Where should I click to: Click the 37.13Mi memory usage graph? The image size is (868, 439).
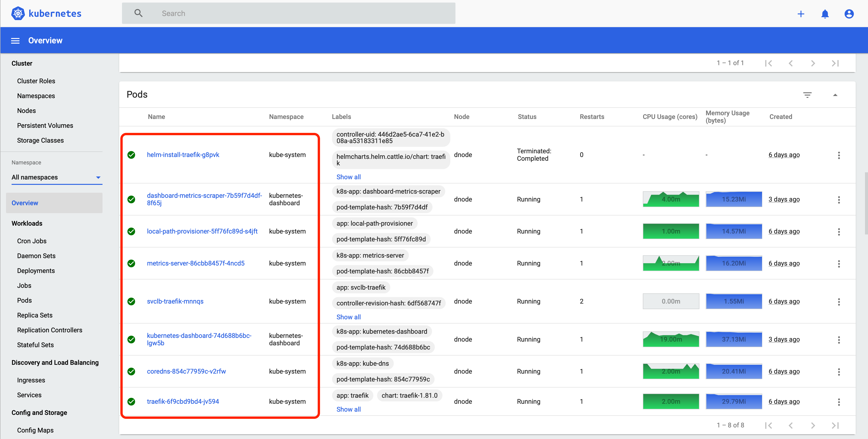734,339
